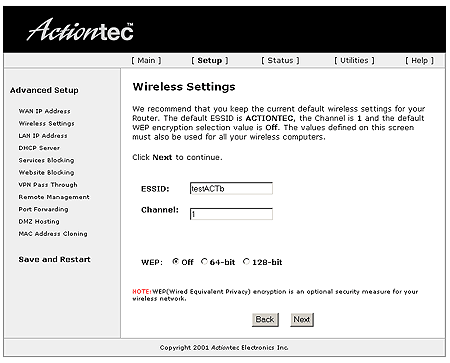450x363 pixels.
Task: Go to DHCP Server page
Action: 39,148
